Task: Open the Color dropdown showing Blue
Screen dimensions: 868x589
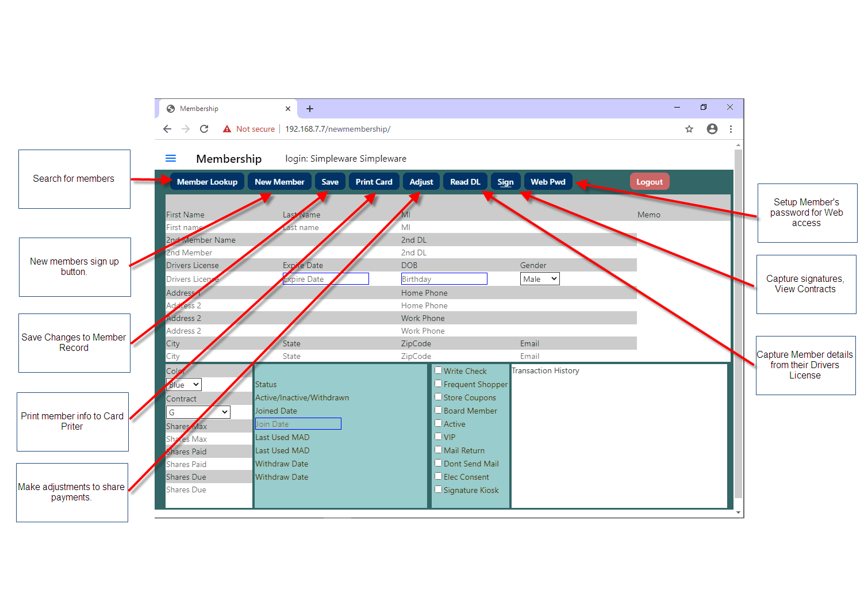Action: [x=184, y=385]
